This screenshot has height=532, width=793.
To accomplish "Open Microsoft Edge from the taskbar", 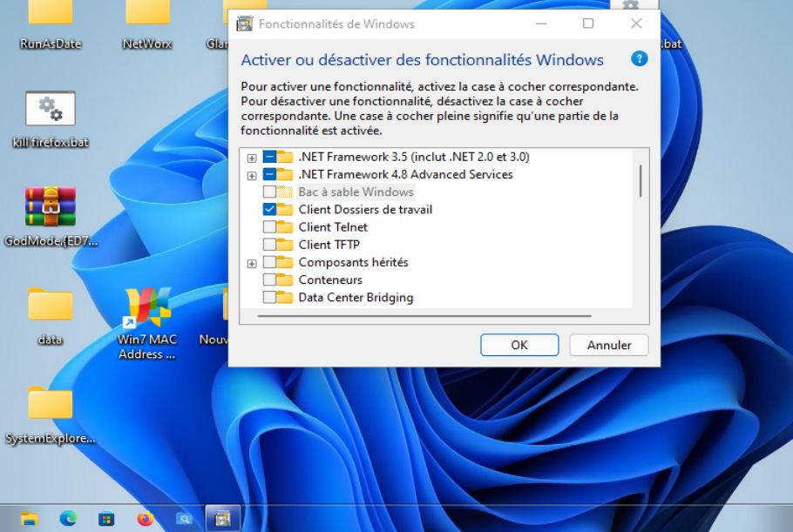I will click(x=69, y=518).
